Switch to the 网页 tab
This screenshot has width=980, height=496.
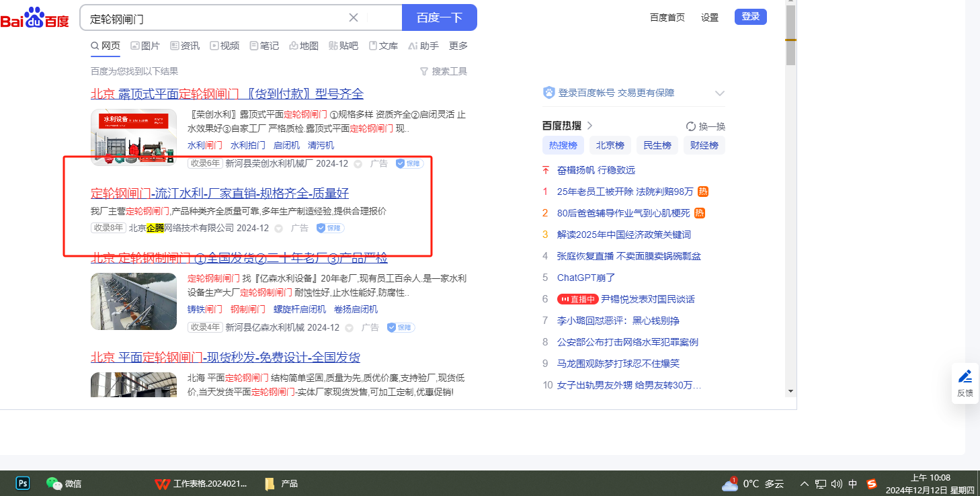[106, 46]
